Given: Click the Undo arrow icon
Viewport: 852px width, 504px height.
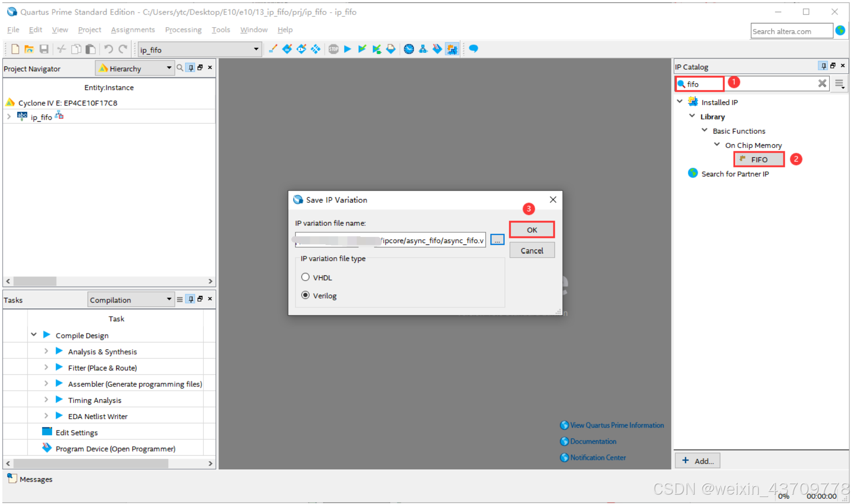Looking at the screenshot, I should click(x=109, y=49).
